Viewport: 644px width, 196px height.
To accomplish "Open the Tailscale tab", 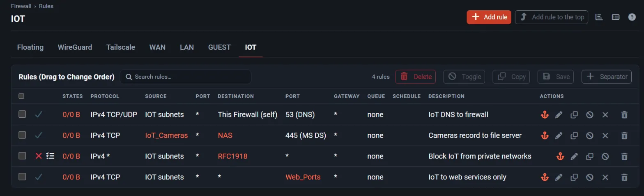I will [121, 47].
